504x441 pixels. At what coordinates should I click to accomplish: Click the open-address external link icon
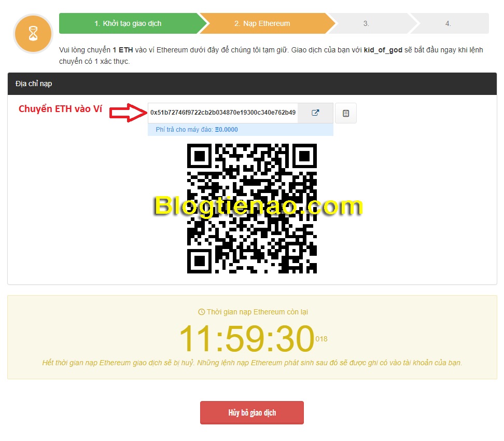click(315, 113)
